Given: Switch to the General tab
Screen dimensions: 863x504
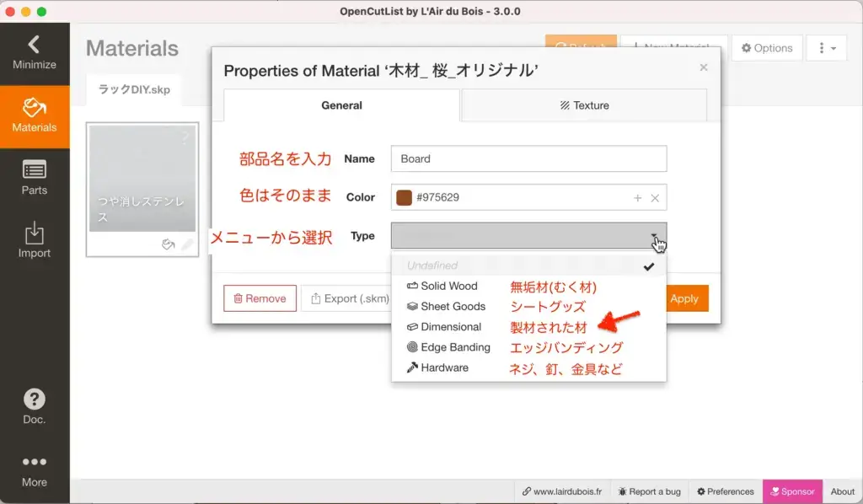Looking at the screenshot, I should (x=341, y=105).
